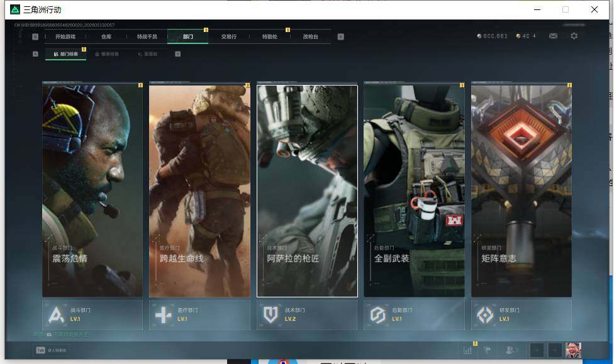
Task: Click the 研发部门 diamond emblem icon
Action: click(x=485, y=315)
